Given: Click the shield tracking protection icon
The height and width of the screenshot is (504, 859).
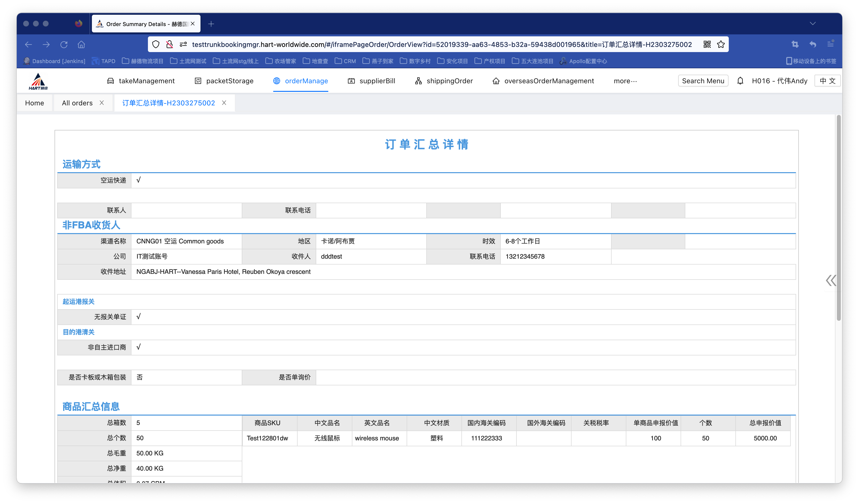Looking at the screenshot, I should [156, 44].
